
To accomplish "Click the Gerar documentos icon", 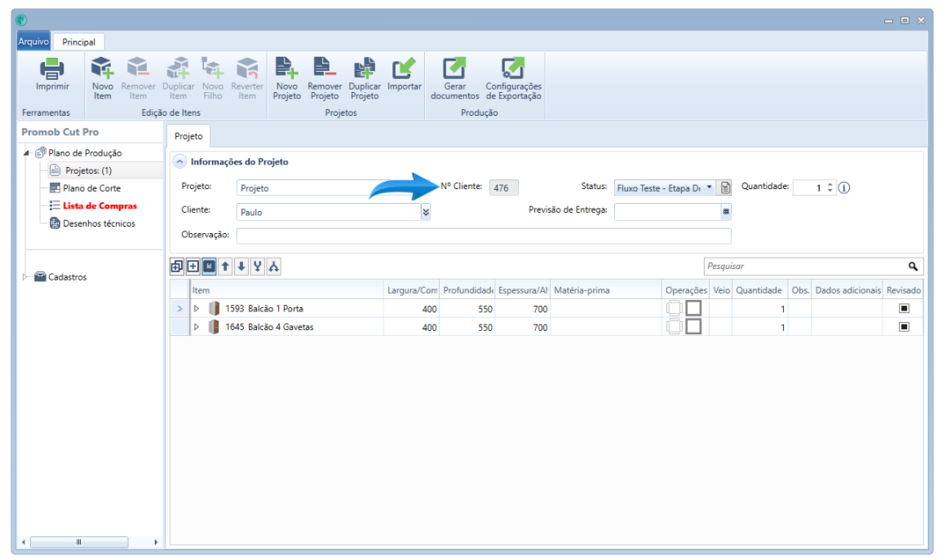I will (454, 68).
